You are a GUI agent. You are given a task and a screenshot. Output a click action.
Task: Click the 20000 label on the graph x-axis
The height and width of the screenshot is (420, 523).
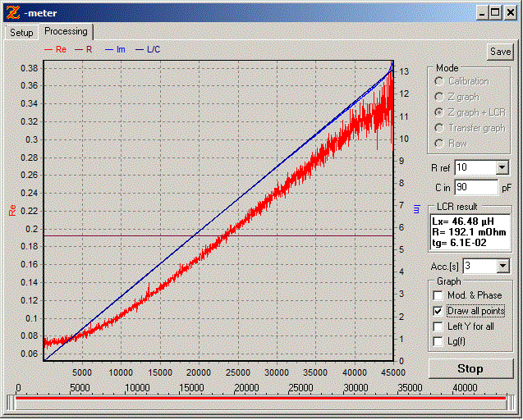tap(199, 372)
